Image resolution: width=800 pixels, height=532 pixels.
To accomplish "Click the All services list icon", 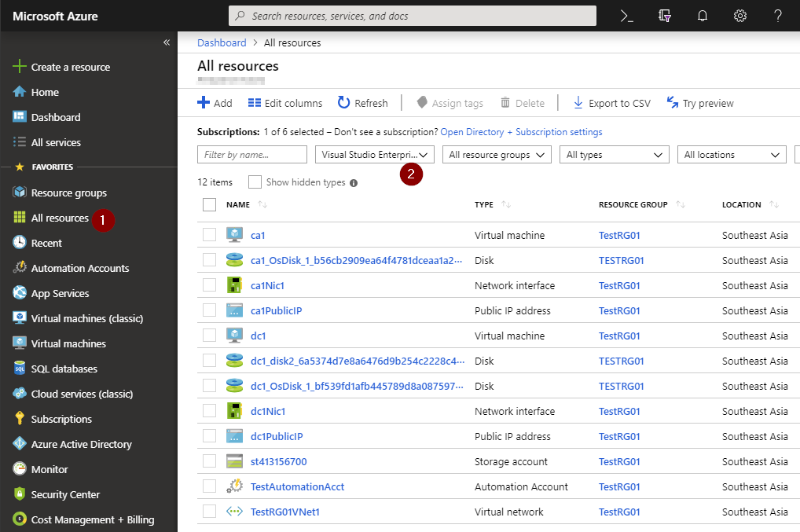I will tap(20, 141).
